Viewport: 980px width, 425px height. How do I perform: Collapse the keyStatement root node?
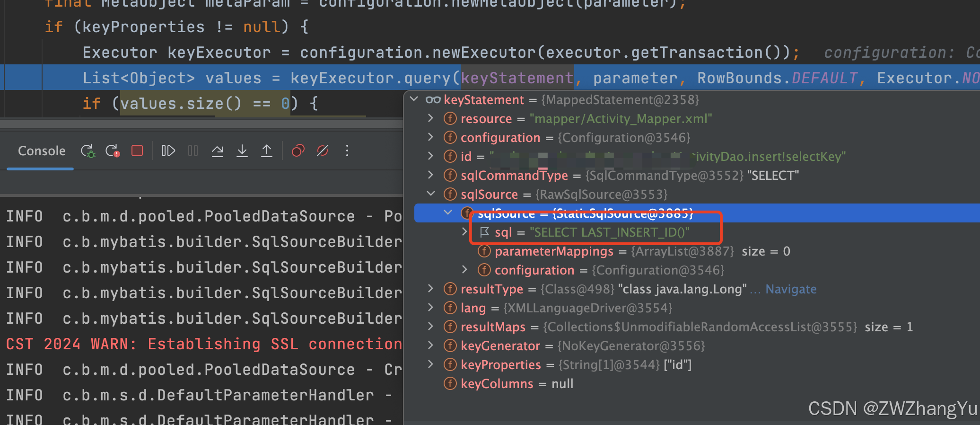pyautogui.click(x=414, y=99)
